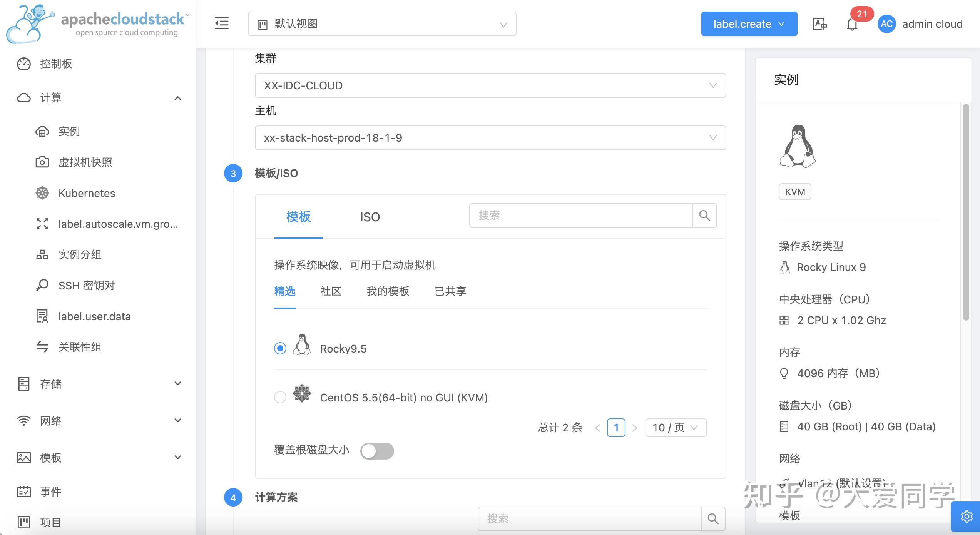
Task: Click the 虚拟机快照 camera icon
Action: 42,162
